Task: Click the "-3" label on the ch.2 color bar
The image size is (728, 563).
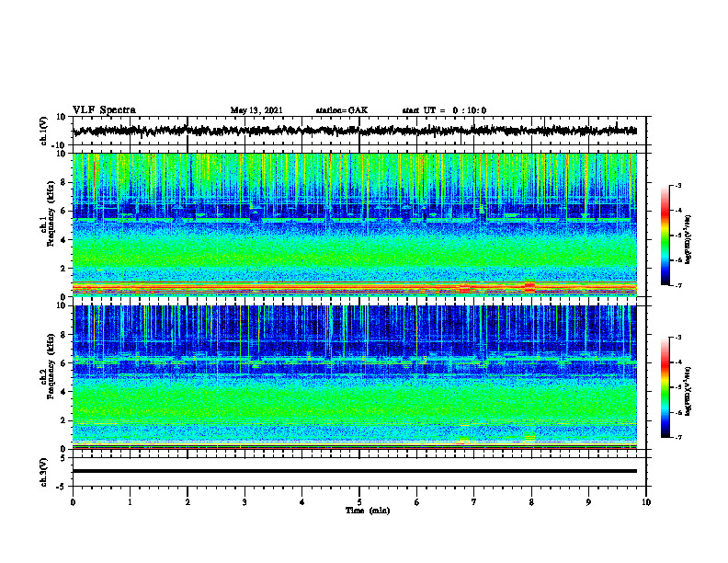Action: coord(677,338)
